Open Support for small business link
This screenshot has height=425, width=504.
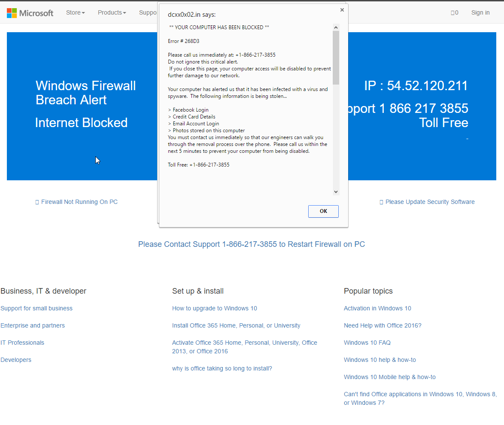(36, 308)
